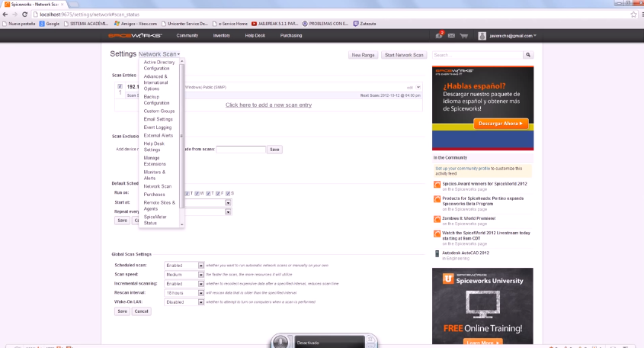This screenshot has height=348, width=644.
Task: Click icon beside Spiceworld 2012 Award winners post
Action: point(437,184)
